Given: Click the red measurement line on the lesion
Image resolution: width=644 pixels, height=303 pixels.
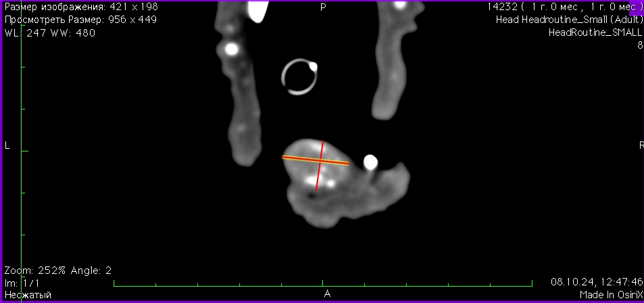Looking at the screenshot, I should coord(318,177).
